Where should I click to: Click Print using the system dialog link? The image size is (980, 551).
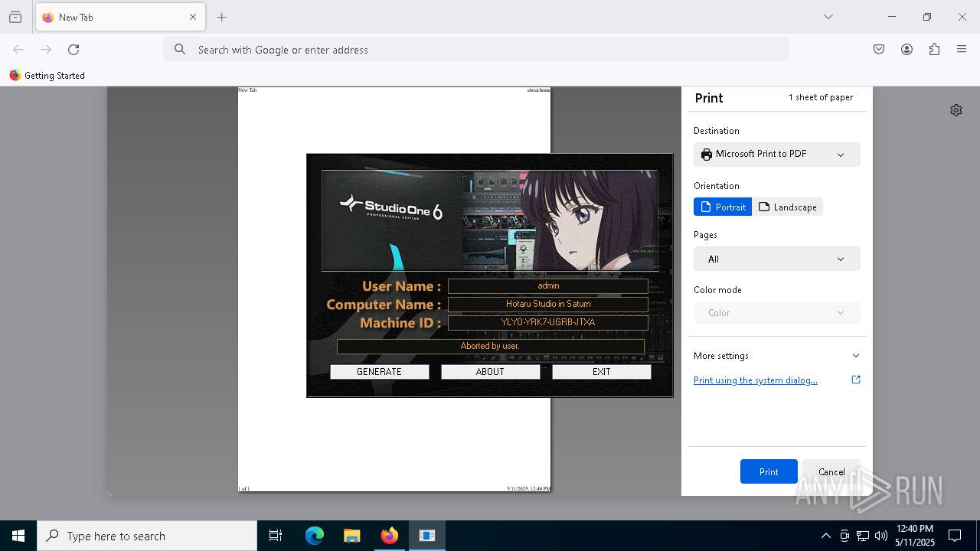[x=755, y=380]
